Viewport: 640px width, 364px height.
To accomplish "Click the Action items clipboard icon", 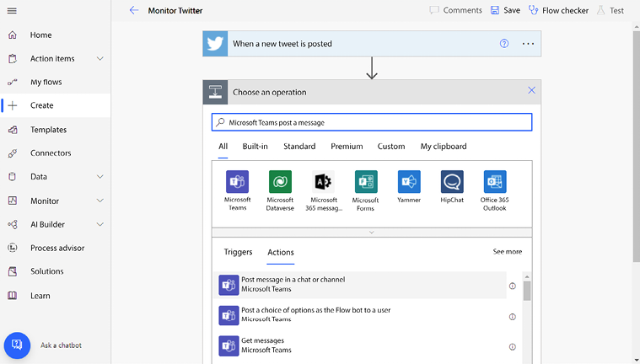I will [13, 59].
